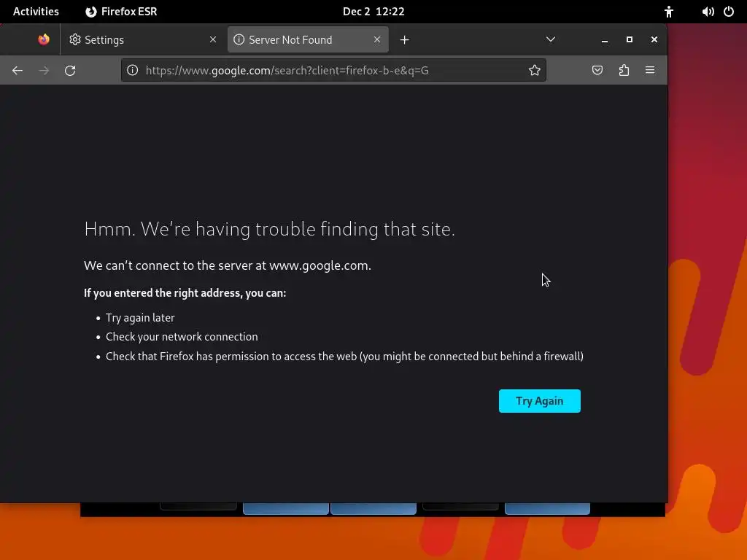The image size is (747, 560).
Task: Maximize the Firefox window
Action: coord(630,39)
